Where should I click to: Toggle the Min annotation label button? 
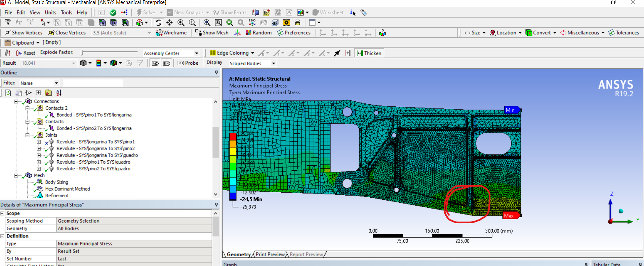[167, 63]
